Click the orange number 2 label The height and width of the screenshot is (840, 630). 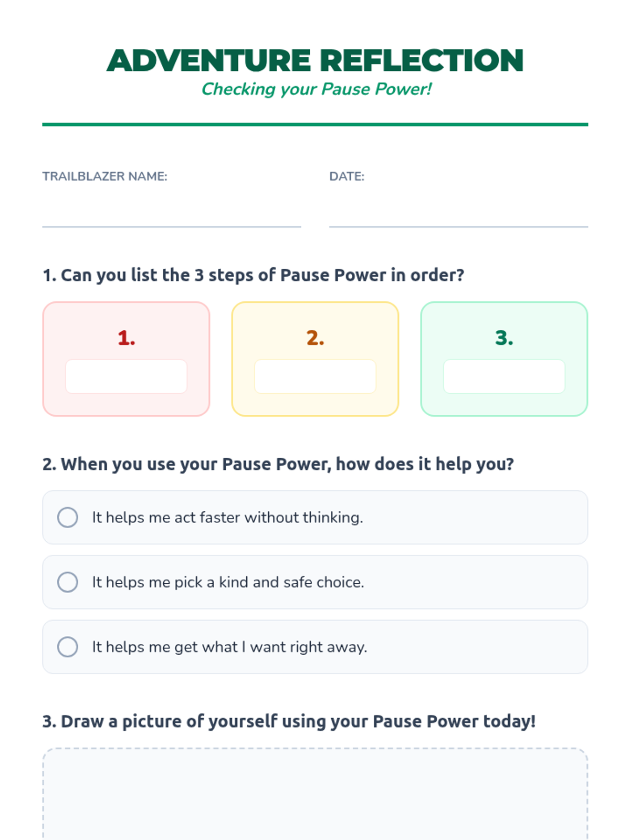point(315,338)
